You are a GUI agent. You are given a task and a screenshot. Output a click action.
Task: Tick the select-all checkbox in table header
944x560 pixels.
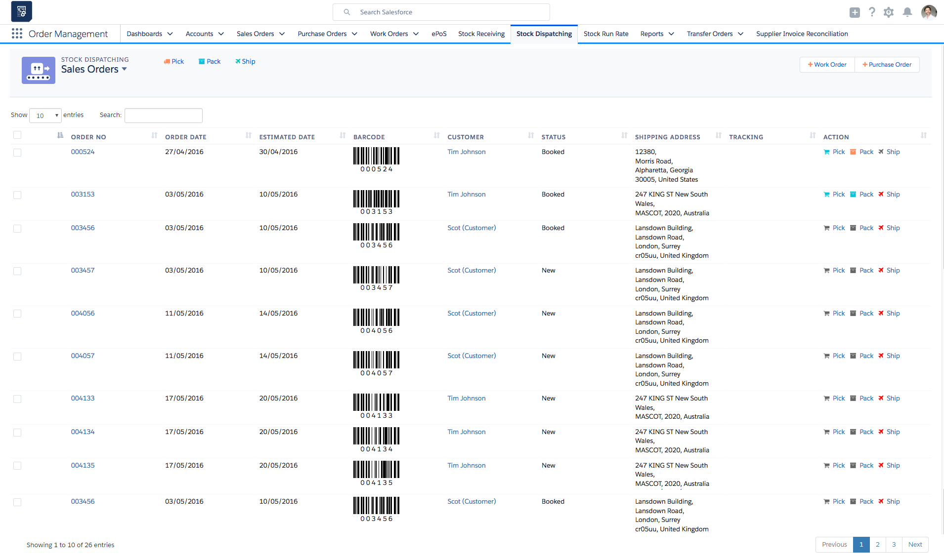click(x=17, y=135)
